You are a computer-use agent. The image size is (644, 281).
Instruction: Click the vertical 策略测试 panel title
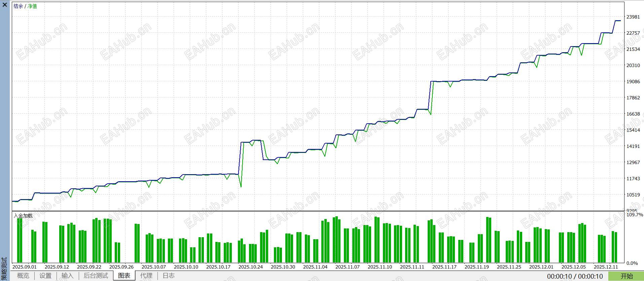tap(4, 269)
